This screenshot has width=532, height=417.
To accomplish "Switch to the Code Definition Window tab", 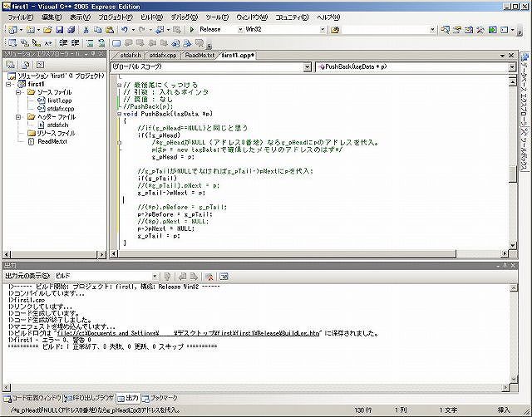I will point(33,398).
